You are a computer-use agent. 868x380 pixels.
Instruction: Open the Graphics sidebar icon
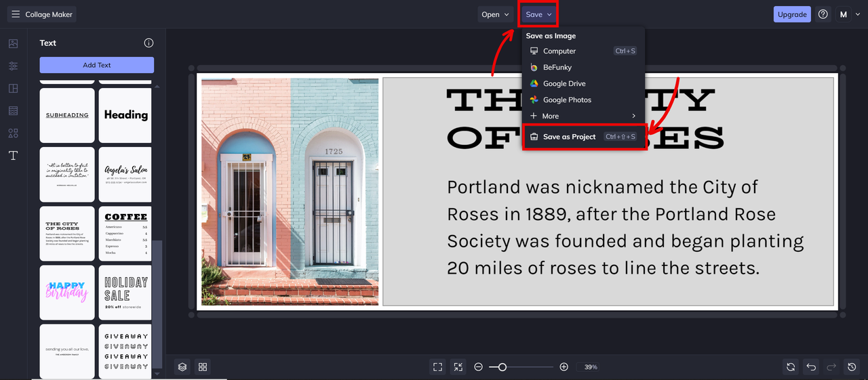[13, 133]
